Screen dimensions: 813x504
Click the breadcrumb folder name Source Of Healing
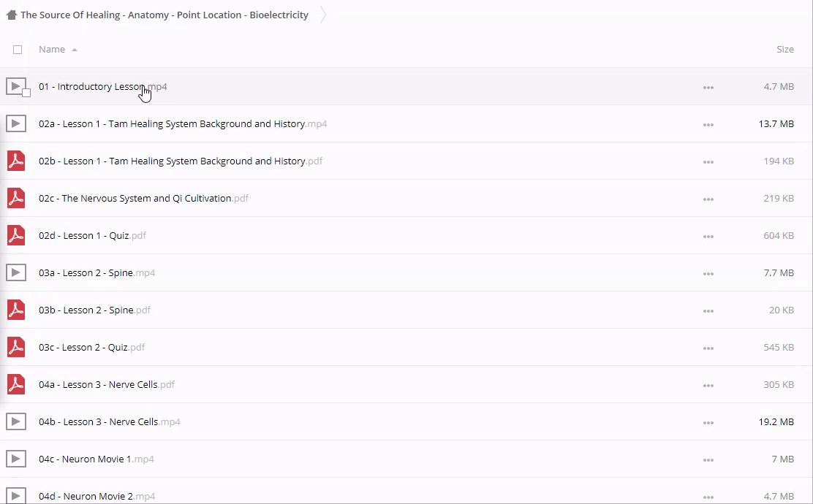(x=165, y=15)
